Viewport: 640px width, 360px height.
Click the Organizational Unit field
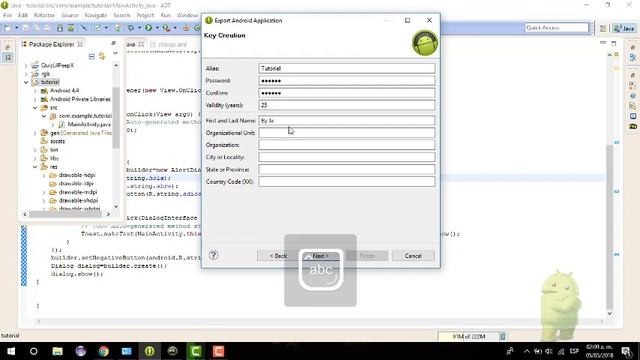347,133
